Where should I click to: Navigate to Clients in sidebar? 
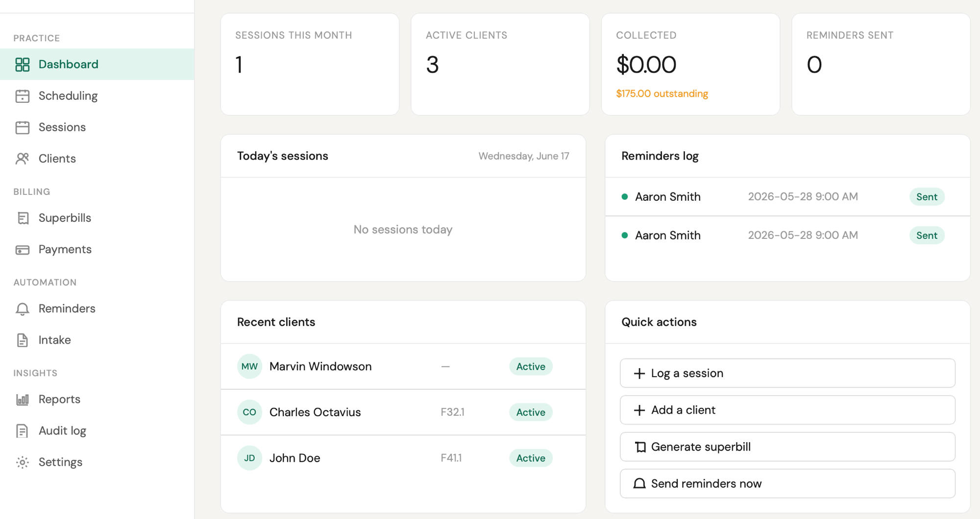(x=97, y=158)
